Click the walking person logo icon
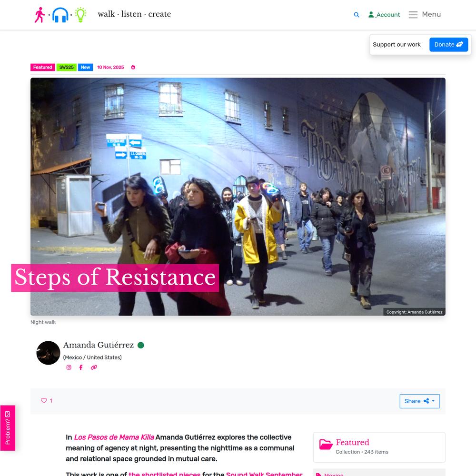The height and width of the screenshot is (476, 476). click(x=40, y=15)
